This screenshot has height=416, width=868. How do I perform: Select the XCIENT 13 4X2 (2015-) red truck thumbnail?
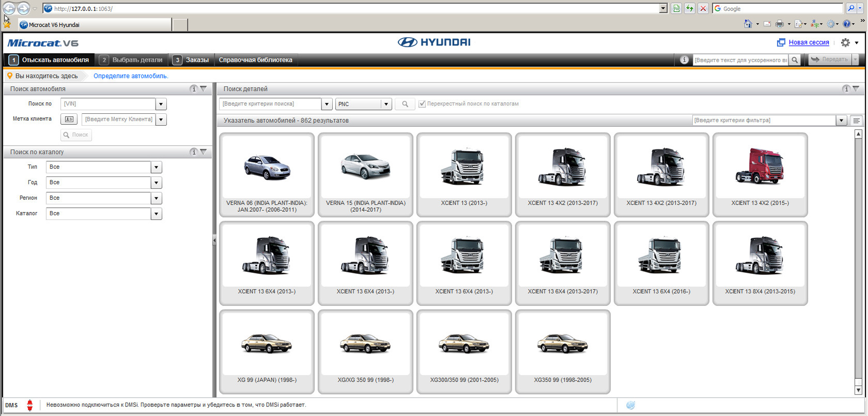(x=760, y=174)
